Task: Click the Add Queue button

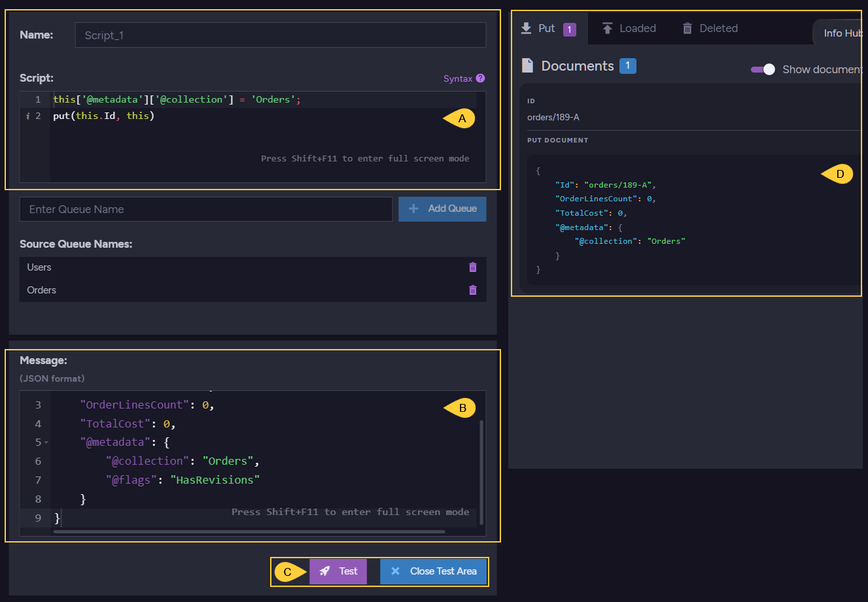Action: [x=442, y=209]
